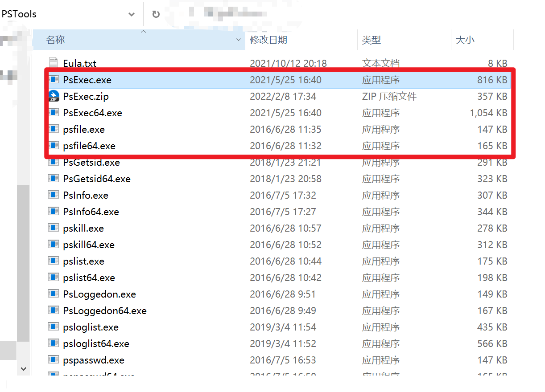Click the pspasswd.exe application icon
Image resolution: width=545 pixels, height=392 pixels.
(54, 360)
